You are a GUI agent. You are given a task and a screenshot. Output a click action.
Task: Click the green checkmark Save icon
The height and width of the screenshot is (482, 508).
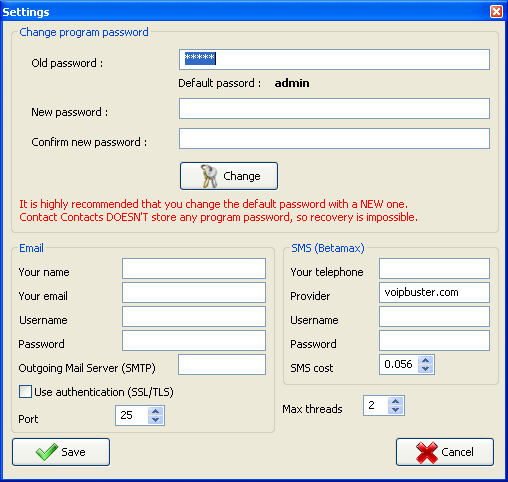coord(47,452)
